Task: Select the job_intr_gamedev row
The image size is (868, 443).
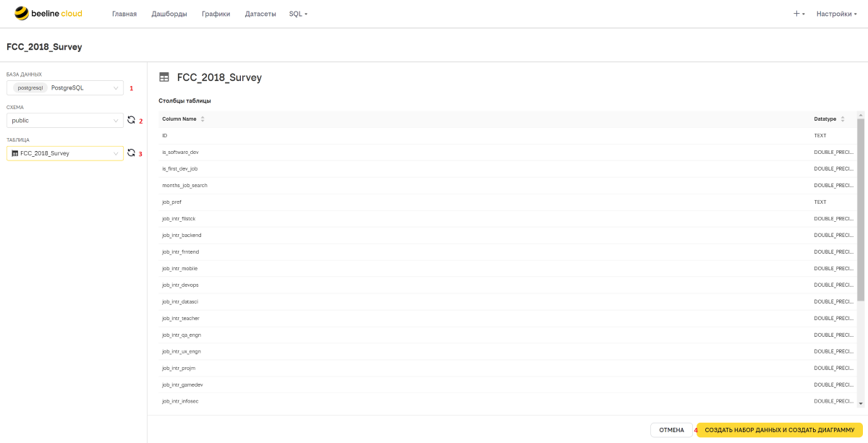Action: 508,384
